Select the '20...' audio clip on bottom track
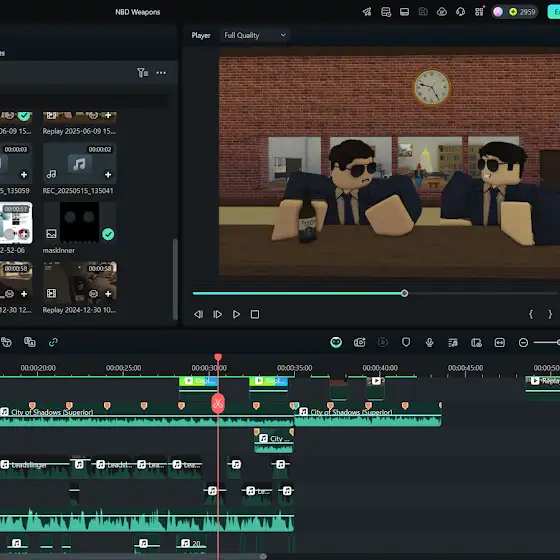 [x=191, y=544]
